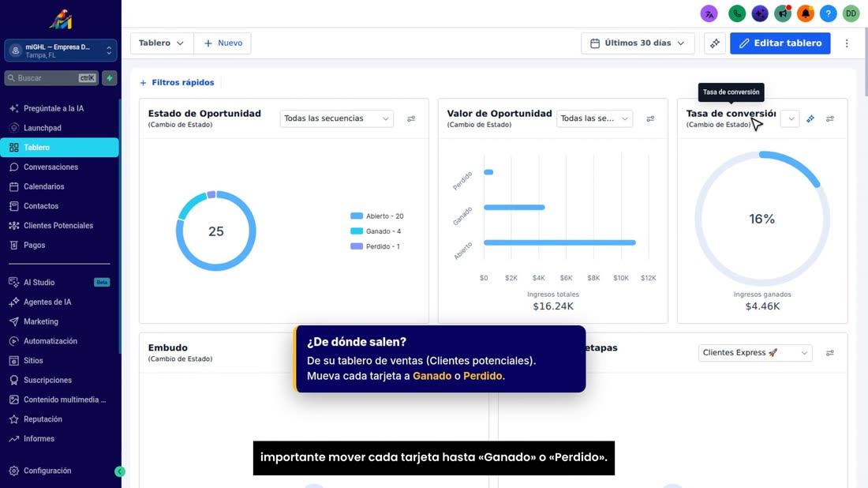
Task: Go to Clientes Potenciales
Action: click(60, 226)
